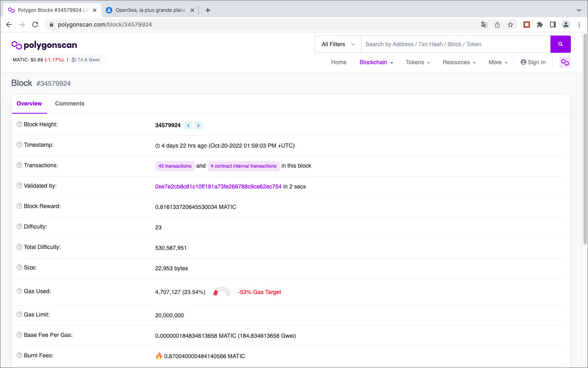This screenshot has height=368, width=588.
Task: Open the All Filters dropdown
Action: tap(338, 44)
